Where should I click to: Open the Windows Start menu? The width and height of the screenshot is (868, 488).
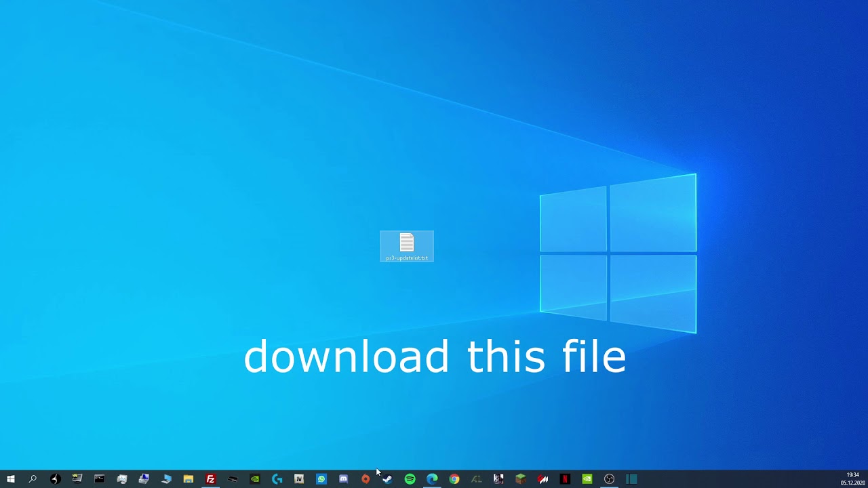coord(11,479)
